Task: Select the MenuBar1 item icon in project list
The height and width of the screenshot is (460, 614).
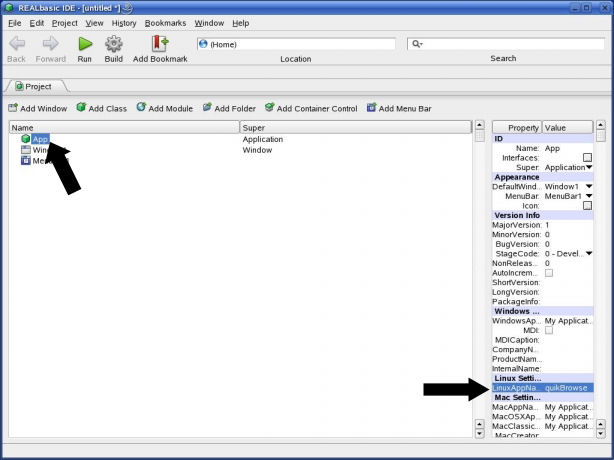Action: (x=26, y=160)
